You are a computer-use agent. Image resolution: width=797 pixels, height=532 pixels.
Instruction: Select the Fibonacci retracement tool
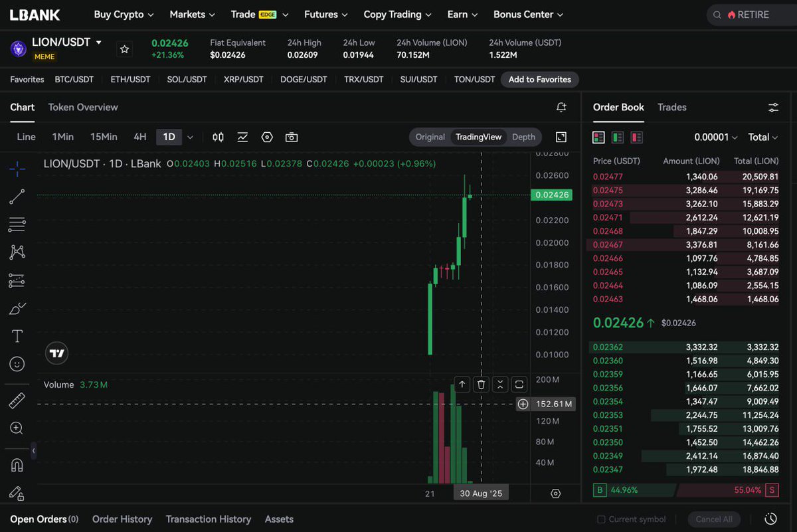point(17,224)
